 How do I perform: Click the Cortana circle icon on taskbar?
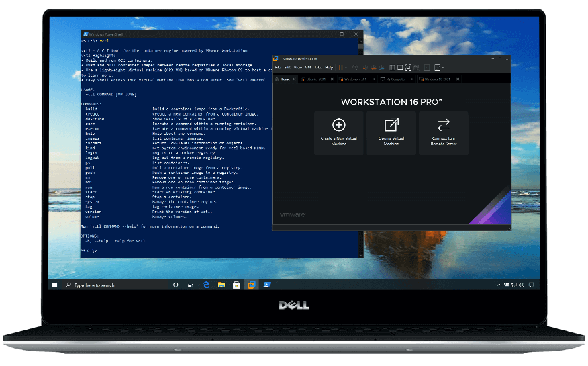coord(175,285)
